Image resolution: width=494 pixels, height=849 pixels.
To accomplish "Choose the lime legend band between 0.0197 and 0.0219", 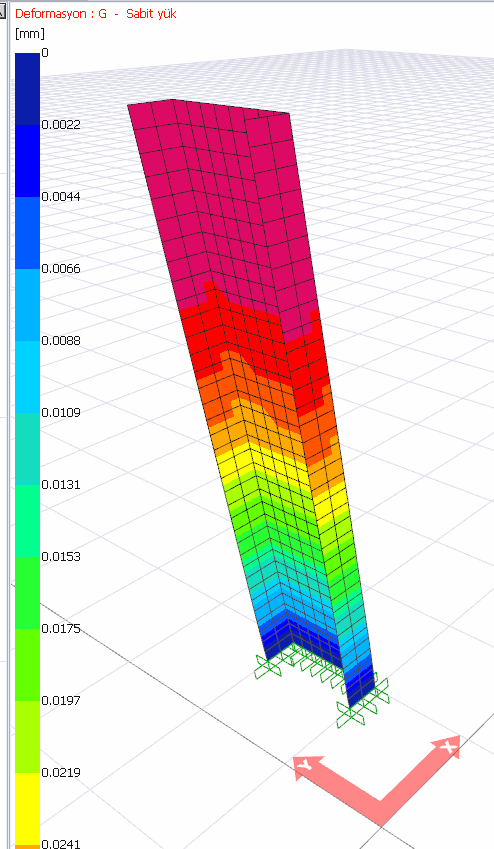I will [27, 737].
